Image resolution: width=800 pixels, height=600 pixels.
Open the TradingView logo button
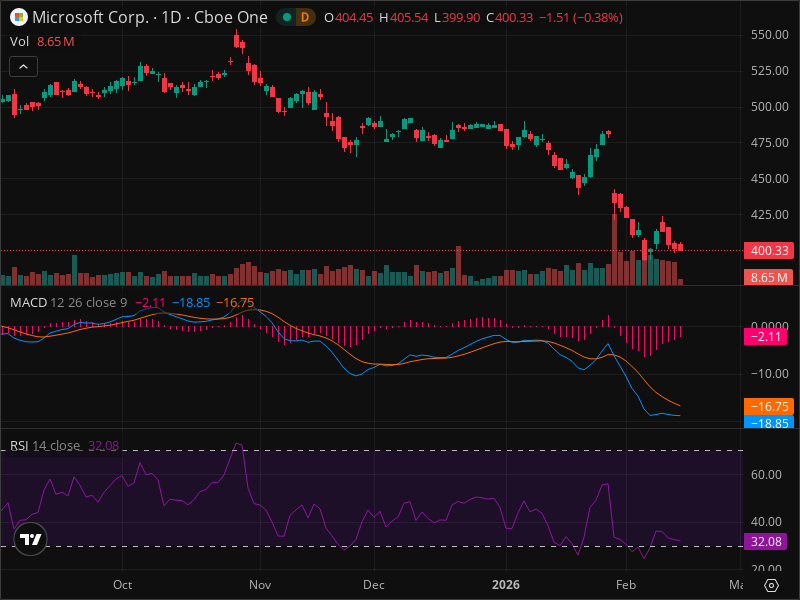31,539
